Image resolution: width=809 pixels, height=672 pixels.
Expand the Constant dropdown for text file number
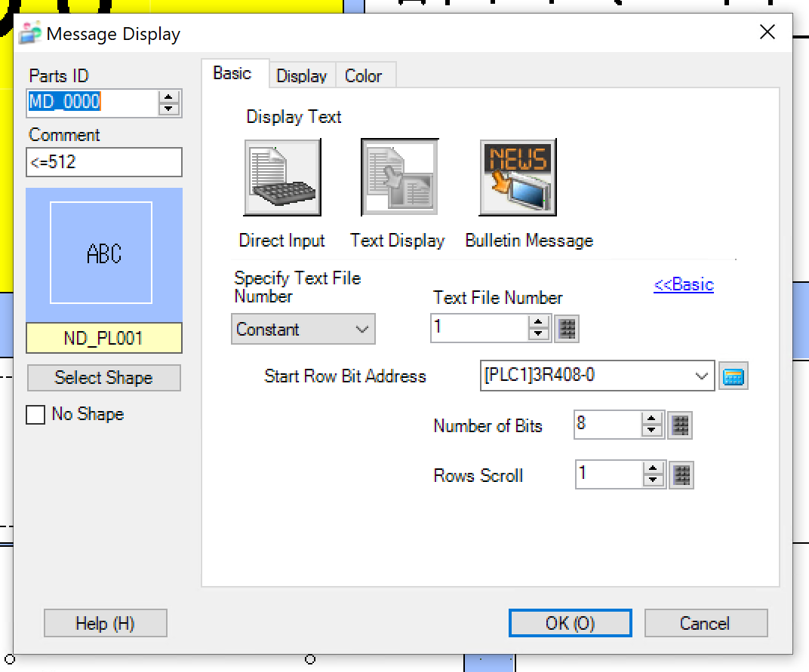click(303, 330)
